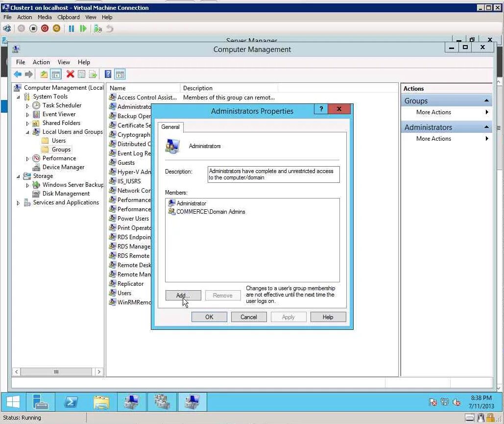This screenshot has height=424, width=504.
Task: Click the tree pane horizontal scrollbar thumb
Action: pos(56,372)
